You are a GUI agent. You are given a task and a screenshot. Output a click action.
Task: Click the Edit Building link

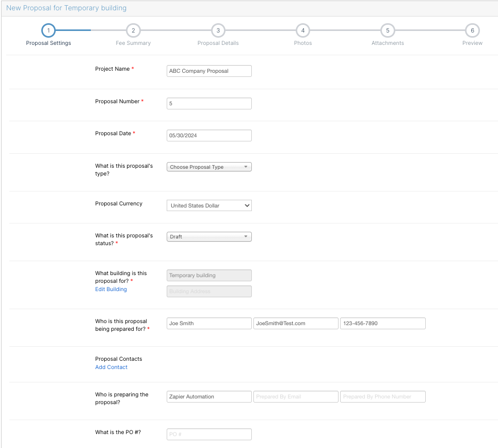[110, 289]
